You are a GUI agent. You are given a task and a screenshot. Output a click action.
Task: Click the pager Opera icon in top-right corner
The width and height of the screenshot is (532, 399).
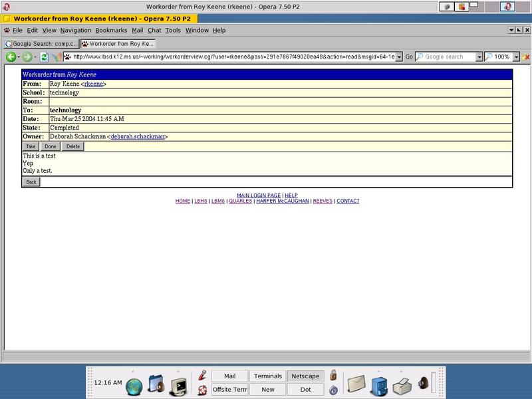tap(507, 7)
